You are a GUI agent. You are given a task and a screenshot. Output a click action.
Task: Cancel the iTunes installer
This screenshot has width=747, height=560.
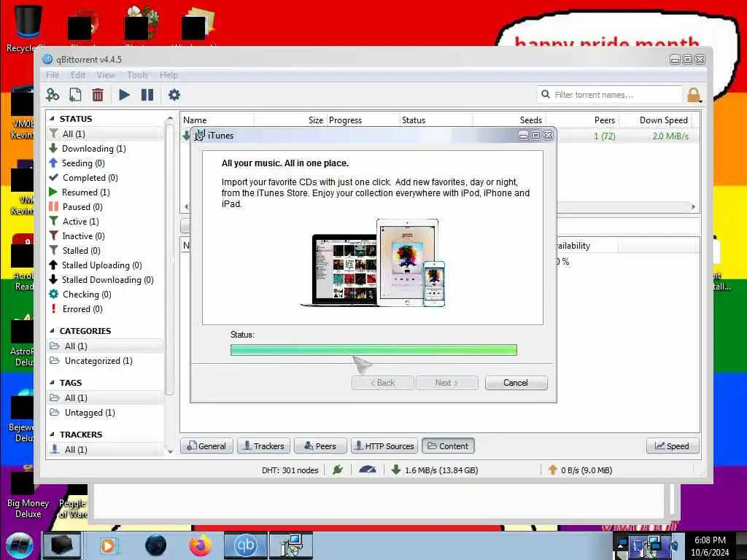pos(516,383)
